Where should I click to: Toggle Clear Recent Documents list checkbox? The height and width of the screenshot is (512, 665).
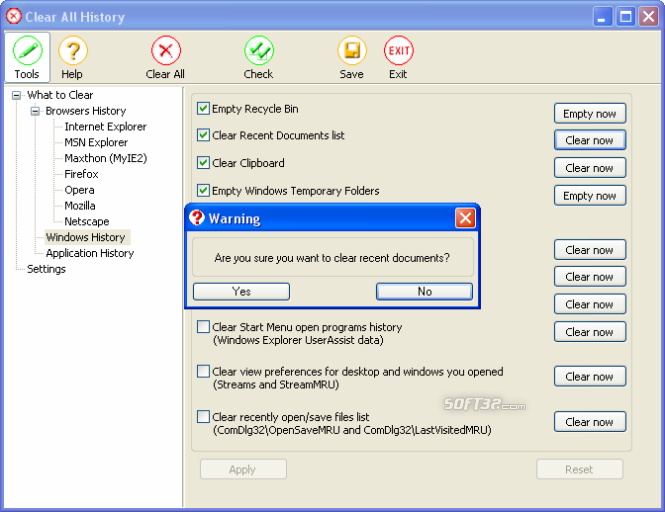pos(203,135)
